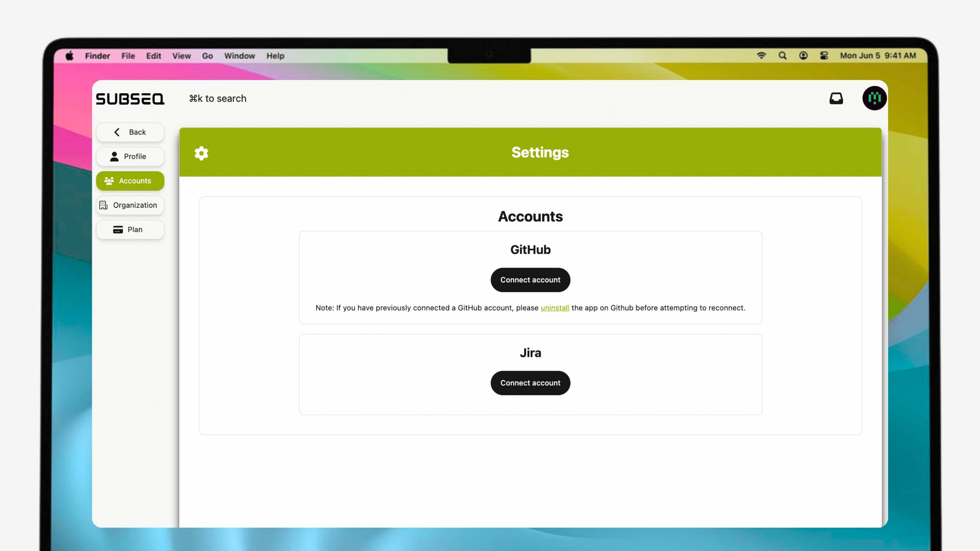Image resolution: width=980 pixels, height=551 pixels.
Task: Click the user account icon in menu bar
Action: point(803,56)
